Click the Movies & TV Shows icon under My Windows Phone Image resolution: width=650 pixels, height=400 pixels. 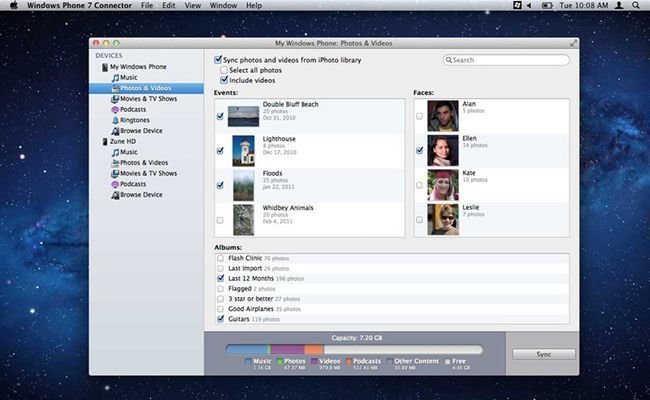click(x=115, y=99)
